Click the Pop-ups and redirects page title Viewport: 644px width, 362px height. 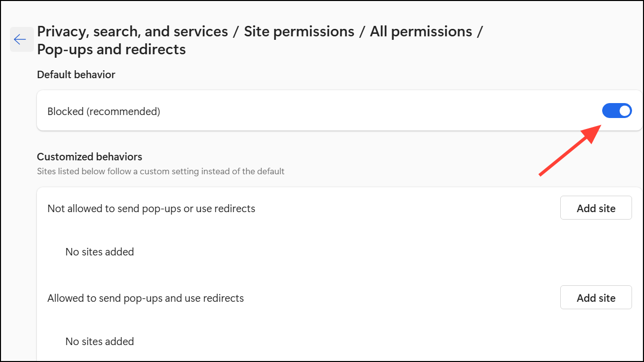click(111, 49)
